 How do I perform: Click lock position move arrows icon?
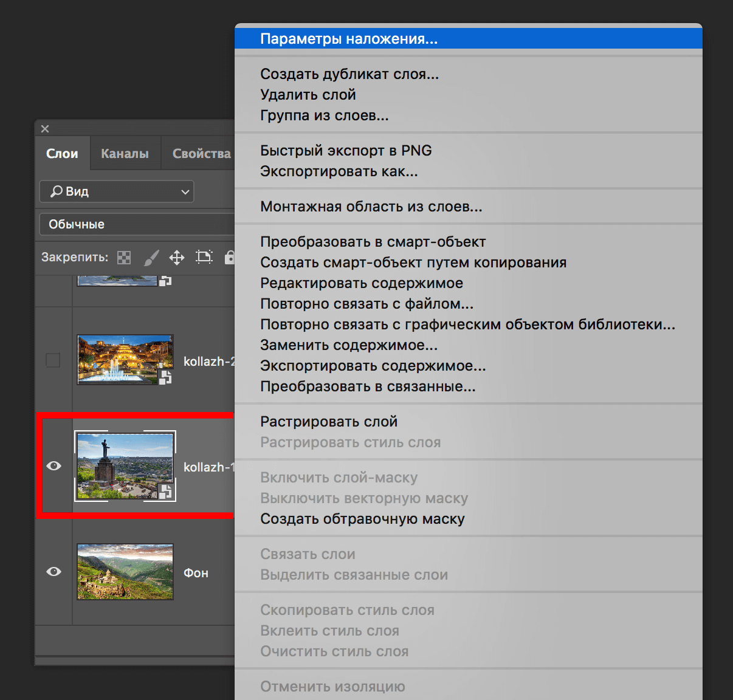point(177,258)
